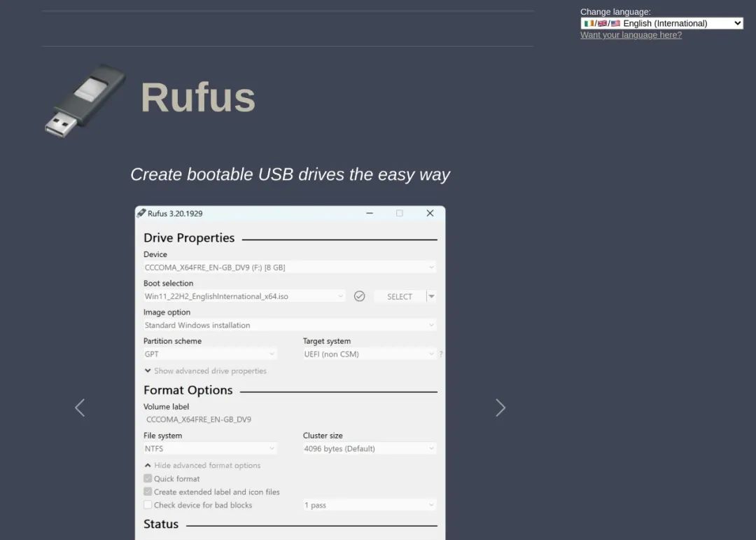This screenshot has width=756, height=540.
Task: Click the Create bootable USB drives tagline
Action: [x=290, y=174]
